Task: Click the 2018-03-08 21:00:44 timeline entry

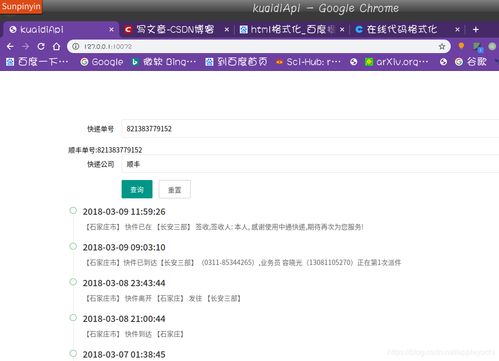Action: 124,319
